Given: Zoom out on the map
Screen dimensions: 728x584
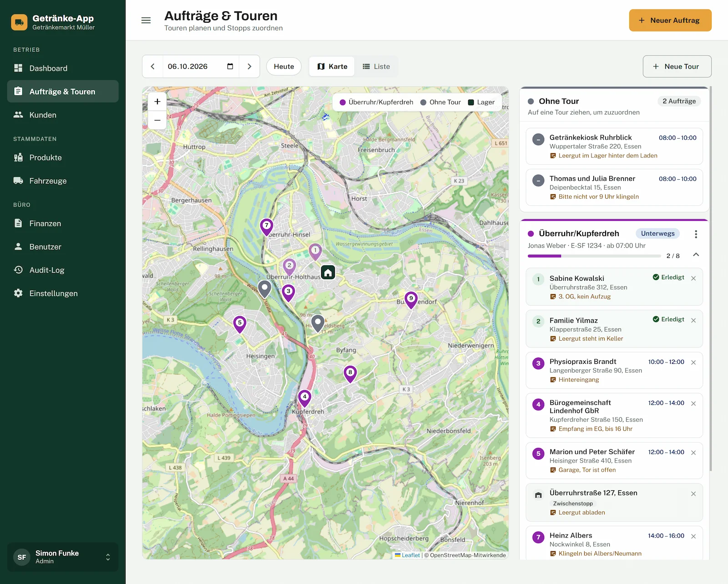Looking at the screenshot, I should tap(157, 120).
